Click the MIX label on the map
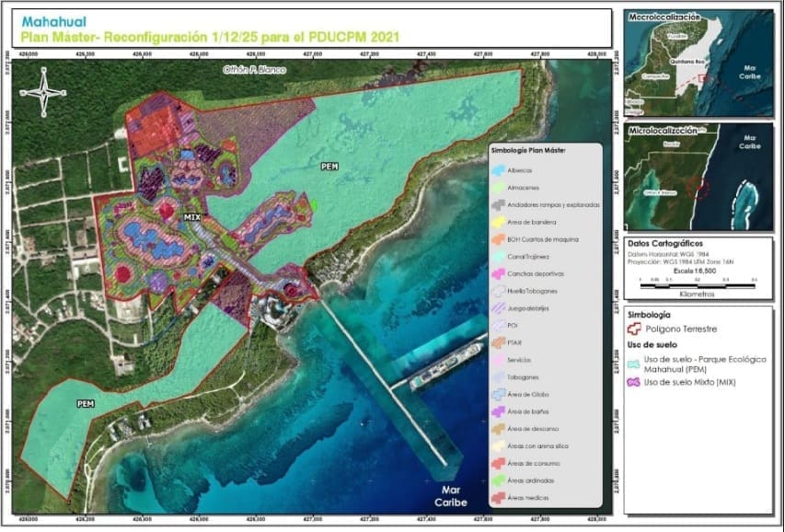This screenshot has width=785, height=532. click(x=192, y=216)
